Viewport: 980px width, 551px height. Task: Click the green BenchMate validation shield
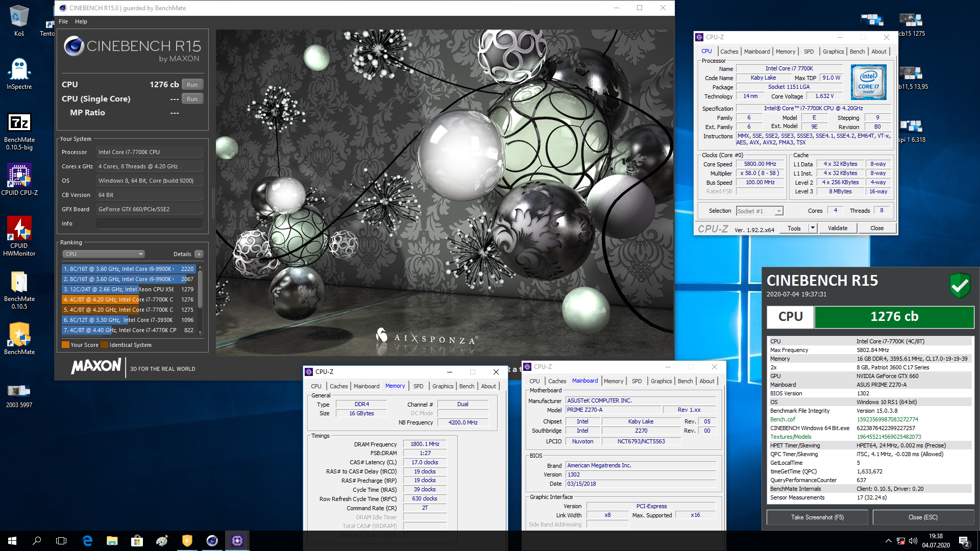[x=960, y=285]
